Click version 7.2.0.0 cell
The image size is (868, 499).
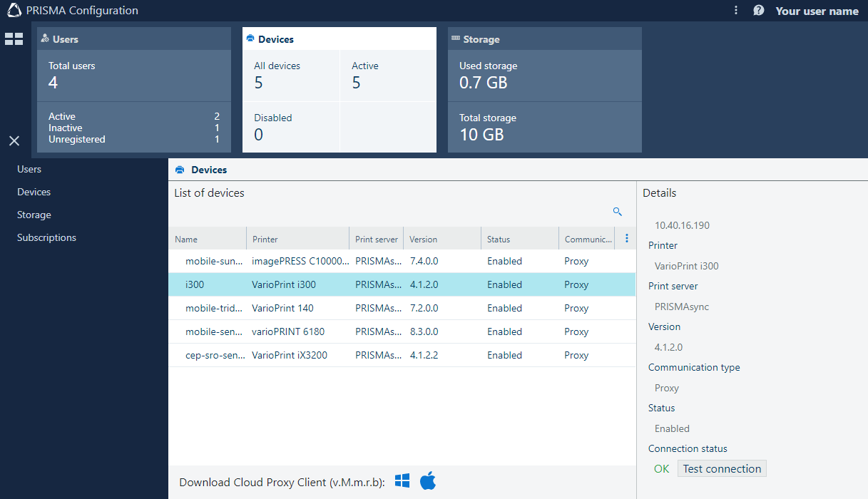(x=424, y=308)
